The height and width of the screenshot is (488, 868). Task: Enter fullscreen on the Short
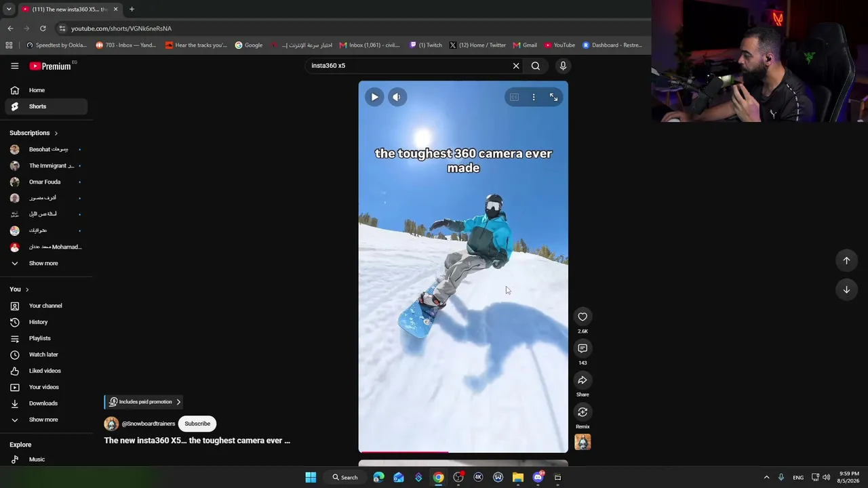553,98
